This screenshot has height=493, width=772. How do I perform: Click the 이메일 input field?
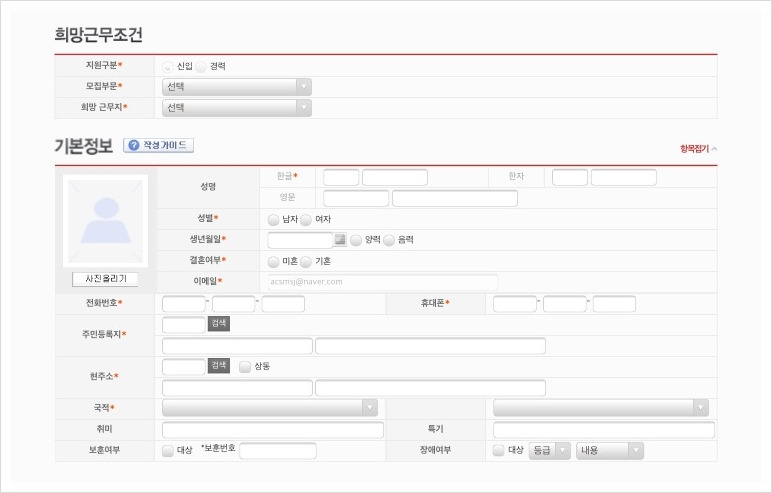tap(383, 282)
